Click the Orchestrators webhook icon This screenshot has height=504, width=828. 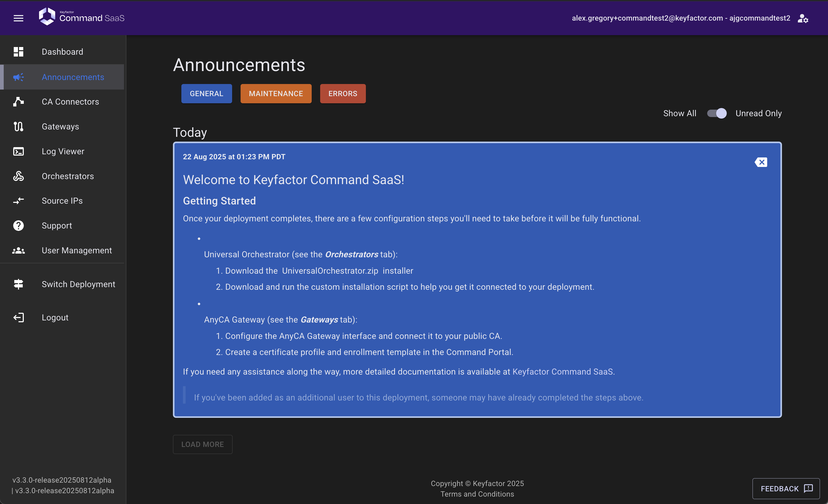[19, 176]
